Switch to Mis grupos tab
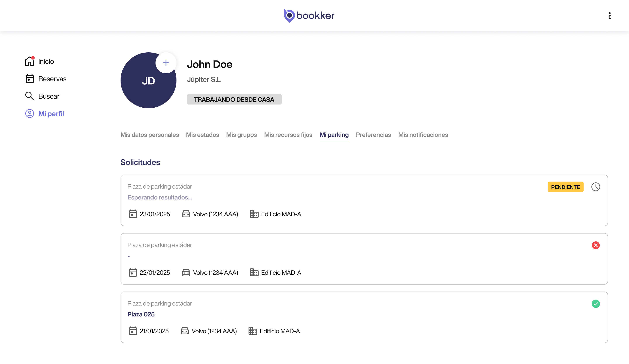 tap(241, 135)
